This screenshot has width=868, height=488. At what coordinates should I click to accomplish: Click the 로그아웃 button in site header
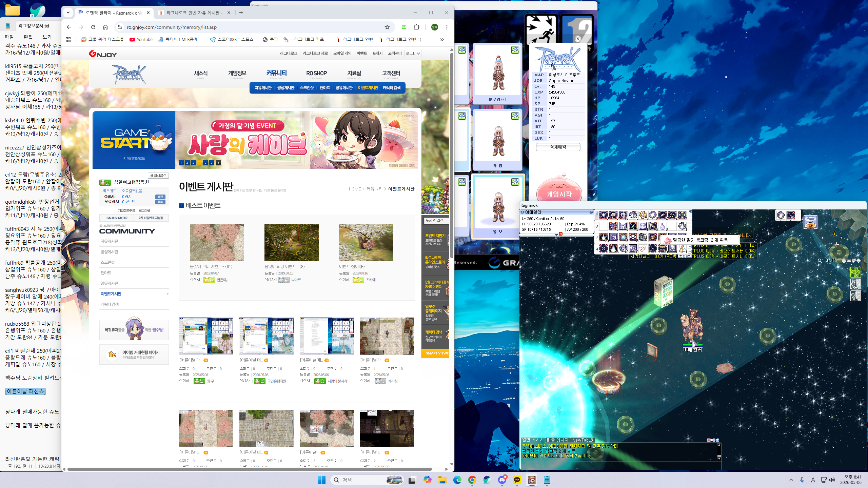(x=413, y=54)
